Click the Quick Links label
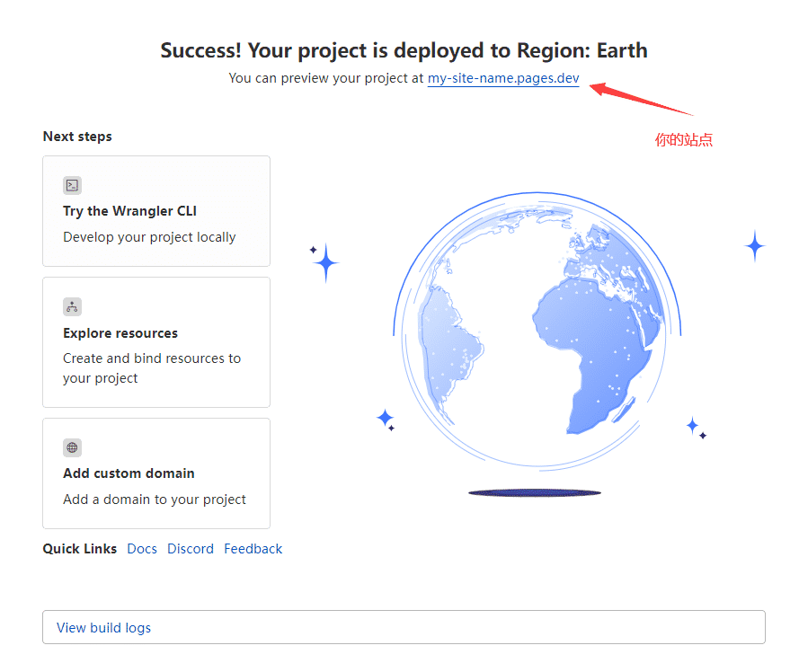This screenshot has height=672, width=799. pos(79,549)
